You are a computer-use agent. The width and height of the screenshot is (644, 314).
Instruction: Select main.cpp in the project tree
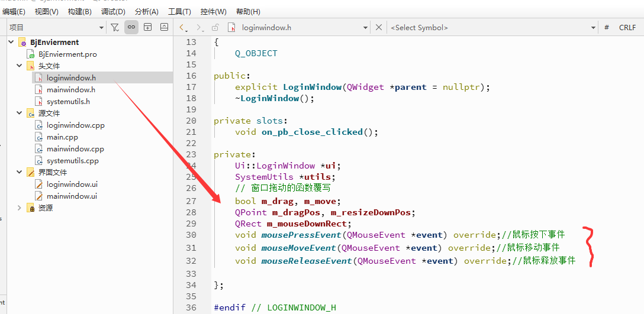pyautogui.click(x=62, y=137)
